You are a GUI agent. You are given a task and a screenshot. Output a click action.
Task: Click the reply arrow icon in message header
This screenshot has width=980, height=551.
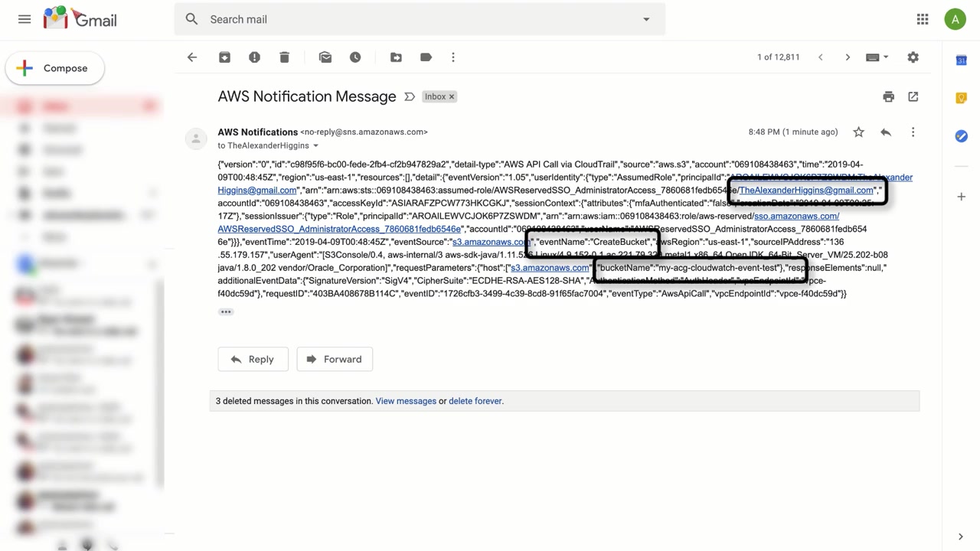(886, 132)
